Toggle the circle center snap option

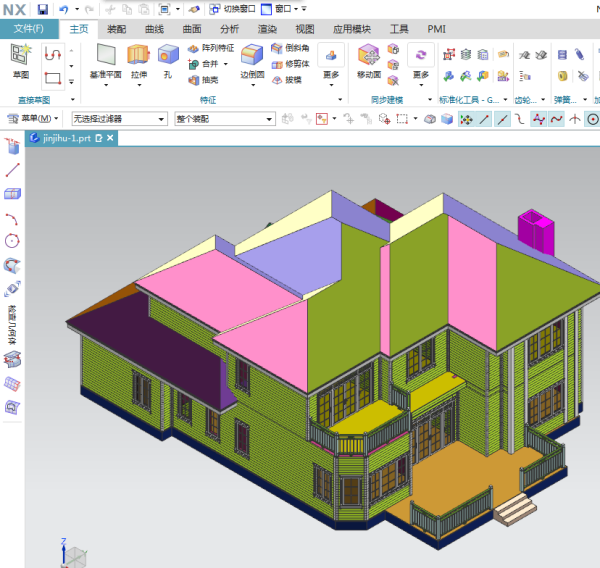pyautogui.click(x=592, y=119)
